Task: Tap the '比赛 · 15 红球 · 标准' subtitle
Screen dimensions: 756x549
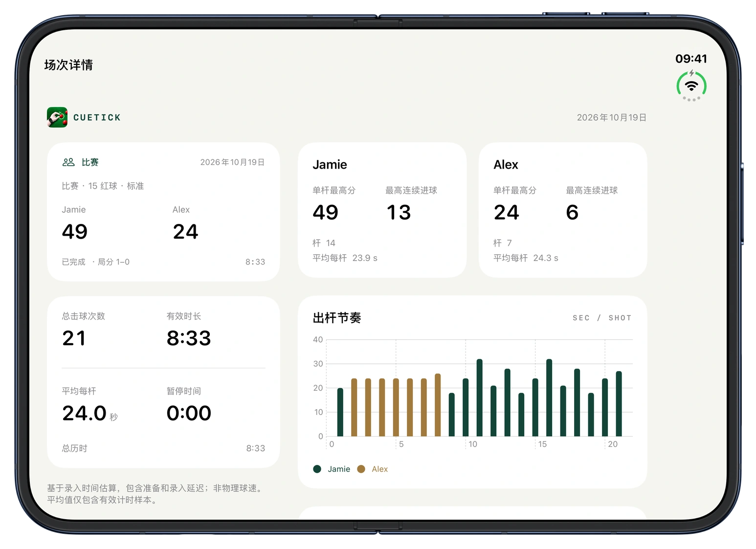Action: (103, 186)
